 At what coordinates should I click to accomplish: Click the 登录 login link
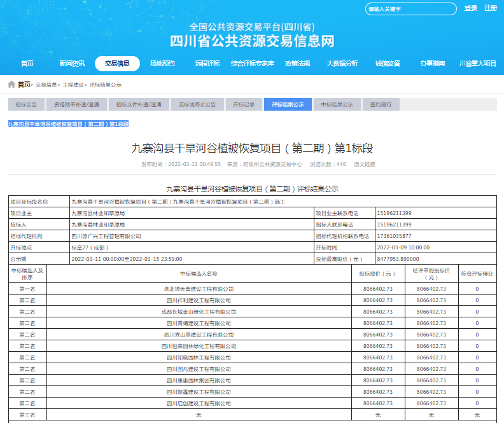click(471, 8)
